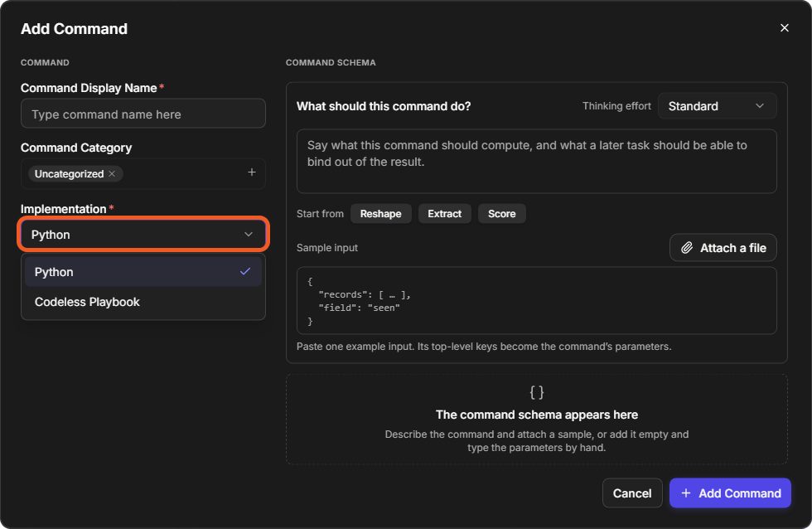Image resolution: width=812 pixels, height=529 pixels.
Task: Start from the Reshape template
Action: [380, 213]
